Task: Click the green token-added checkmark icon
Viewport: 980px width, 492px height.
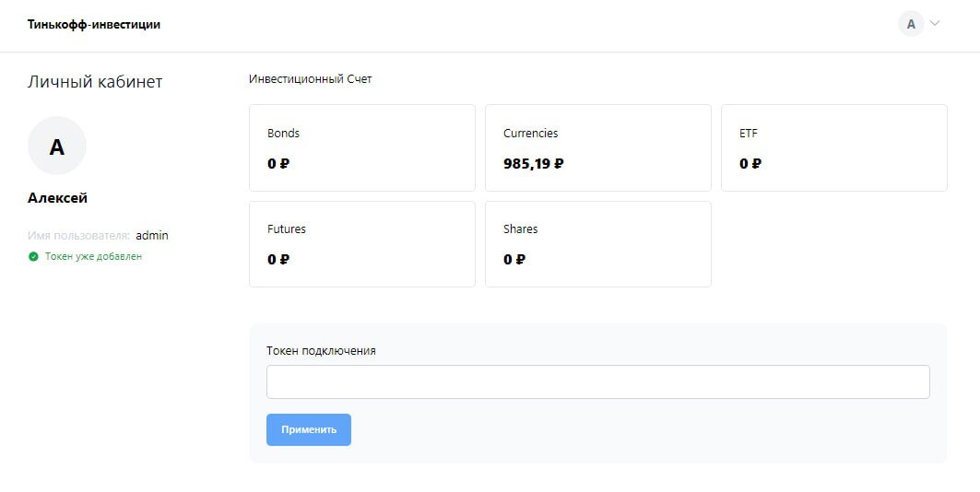Action: click(x=34, y=256)
